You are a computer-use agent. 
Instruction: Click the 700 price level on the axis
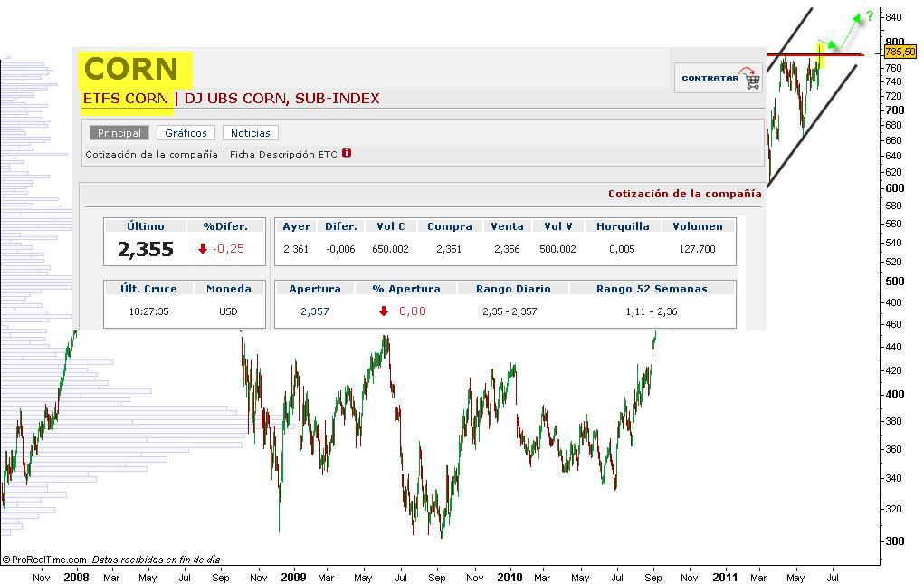pos(894,110)
